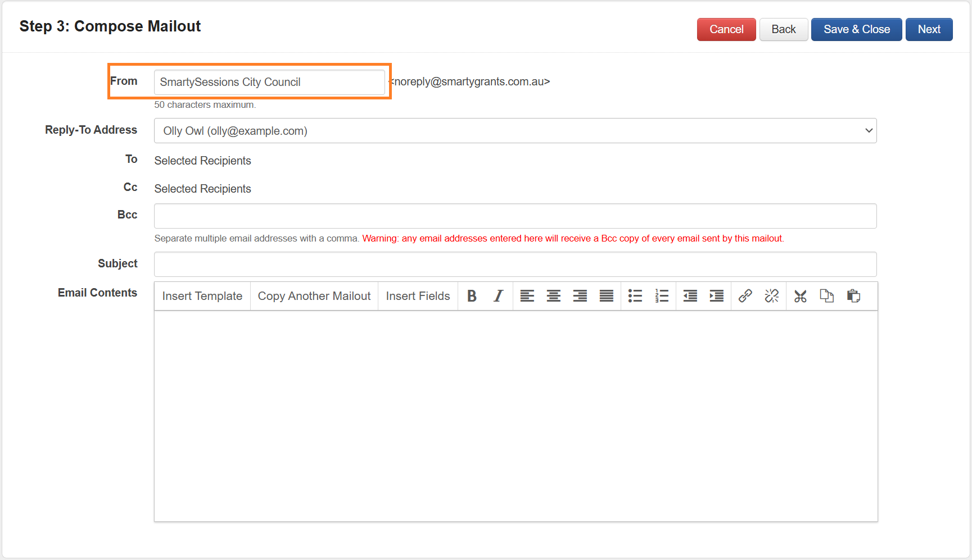Choose Copy Another Mailout
972x560 pixels.
click(x=314, y=296)
